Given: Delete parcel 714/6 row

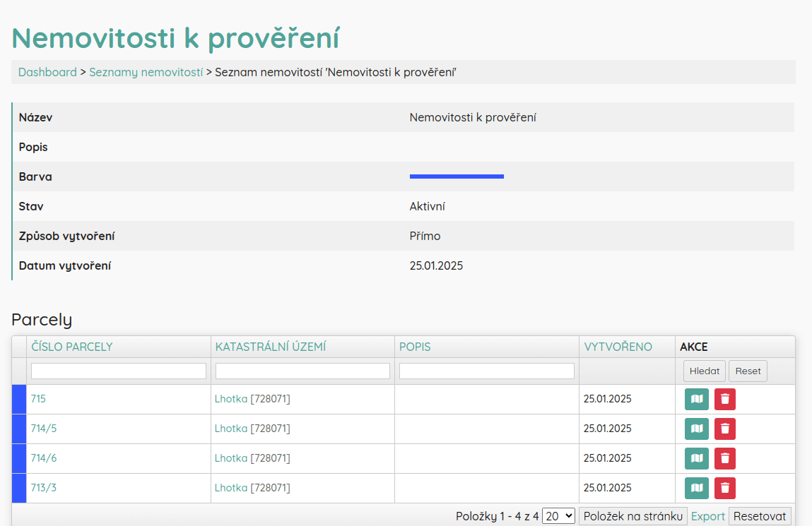Looking at the screenshot, I should (724, 458).
